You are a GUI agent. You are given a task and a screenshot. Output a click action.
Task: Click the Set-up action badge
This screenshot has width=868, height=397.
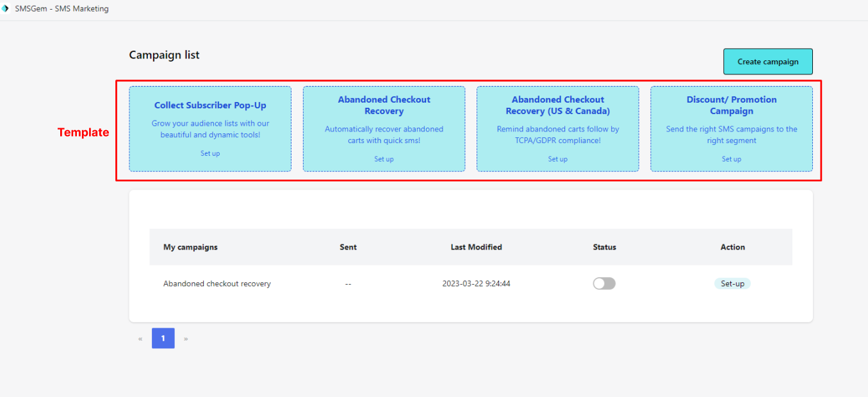click(732, 283)
